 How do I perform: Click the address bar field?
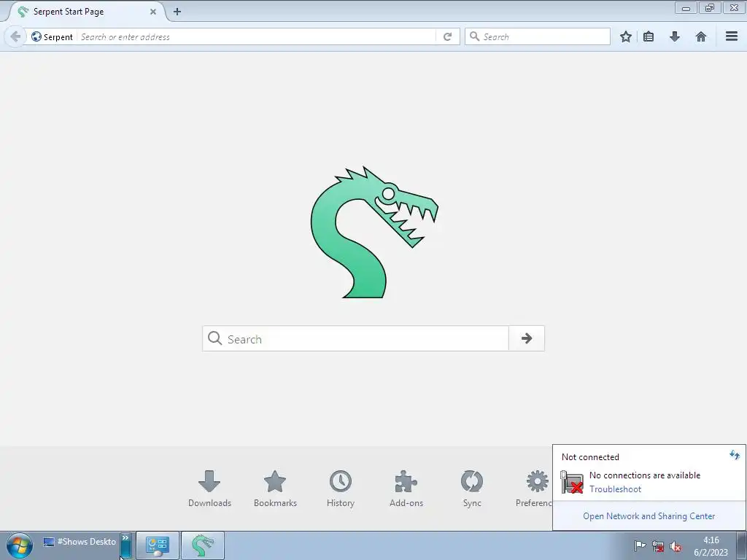[258, 36]
